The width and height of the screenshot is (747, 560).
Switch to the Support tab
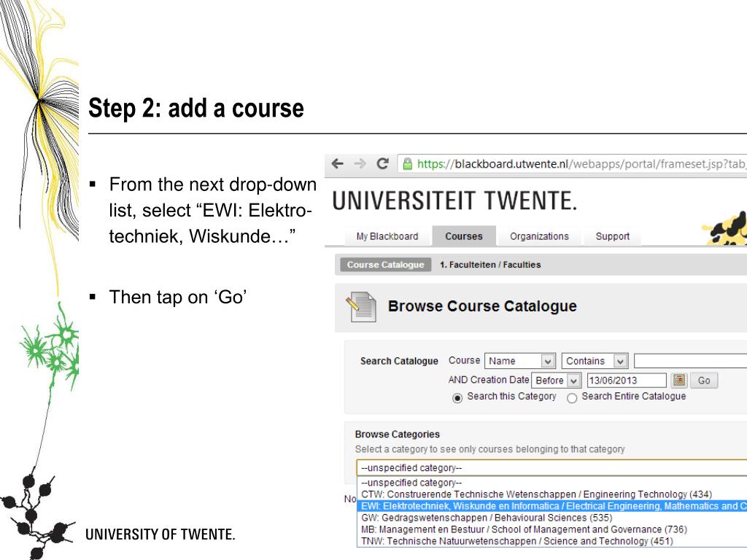point(612,236)
